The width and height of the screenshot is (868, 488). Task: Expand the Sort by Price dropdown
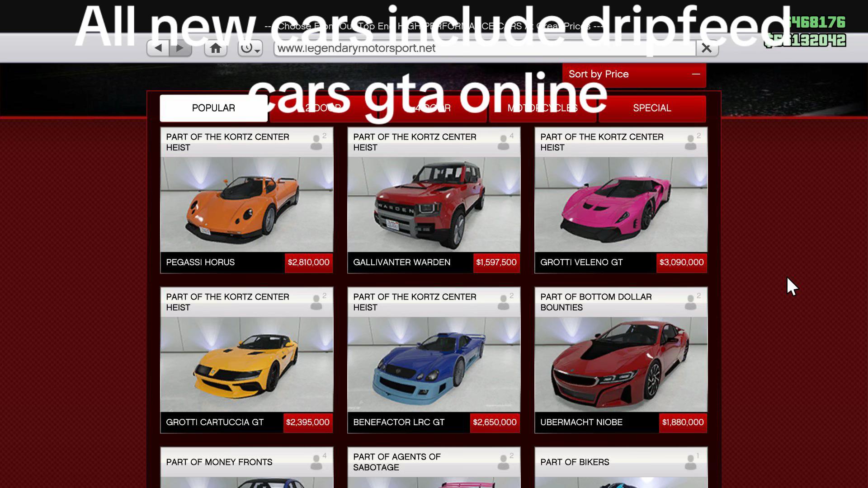(634, 74)
